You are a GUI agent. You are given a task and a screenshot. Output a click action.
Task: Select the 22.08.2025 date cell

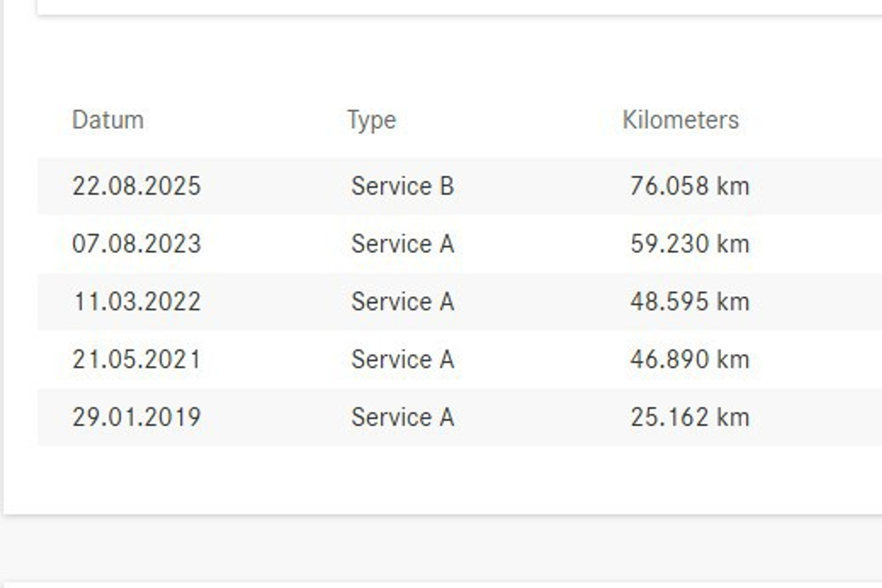tap(136, 186)
